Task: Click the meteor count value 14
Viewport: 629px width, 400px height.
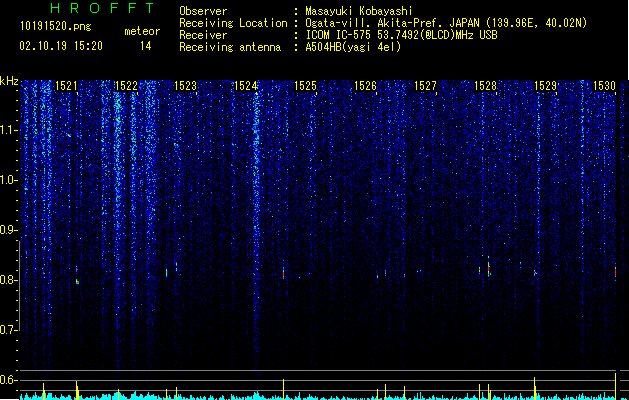Action: pyautogui.click(x=146, y=46)
